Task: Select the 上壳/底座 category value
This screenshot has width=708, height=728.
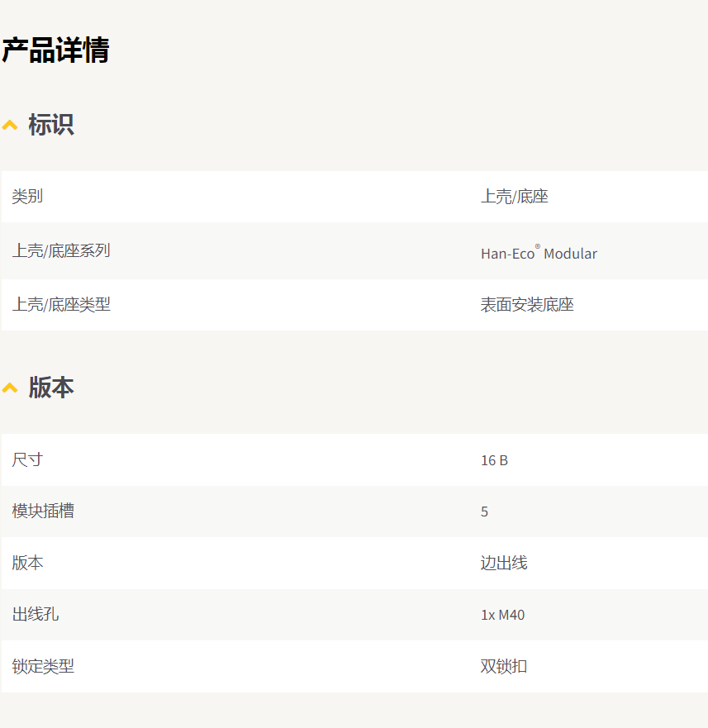Action: 515,197
